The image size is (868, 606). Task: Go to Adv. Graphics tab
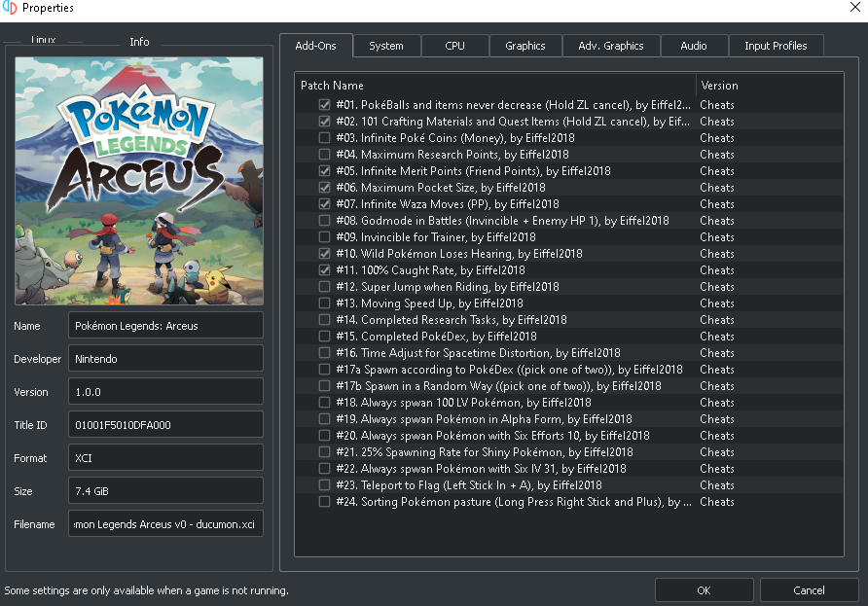[x=610, y=46]
